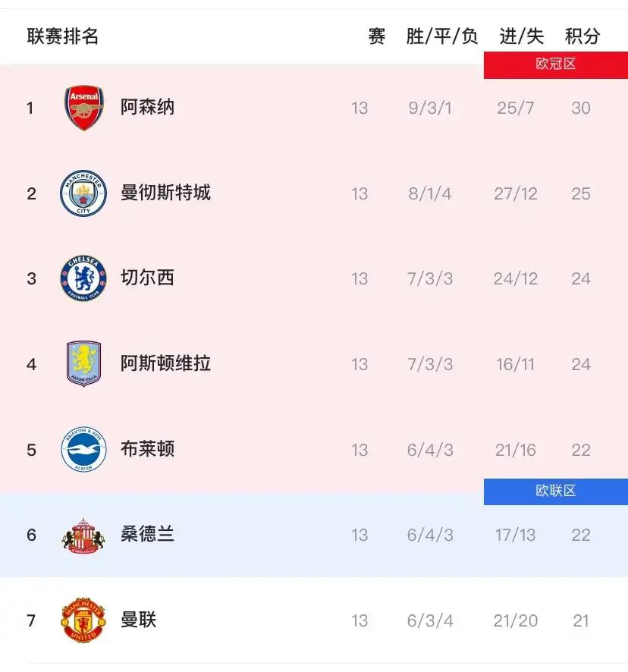Click the Aston Villa club badge

84,364
